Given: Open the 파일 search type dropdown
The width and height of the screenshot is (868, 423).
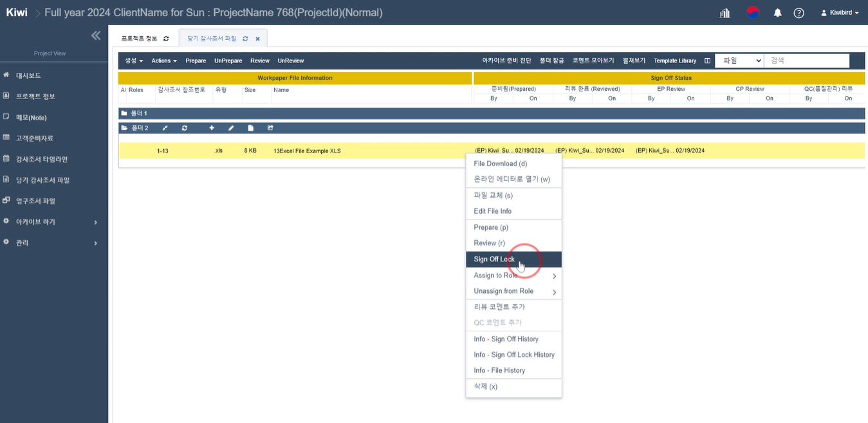Looking at the screenshot, I should (x=739, y=61).
